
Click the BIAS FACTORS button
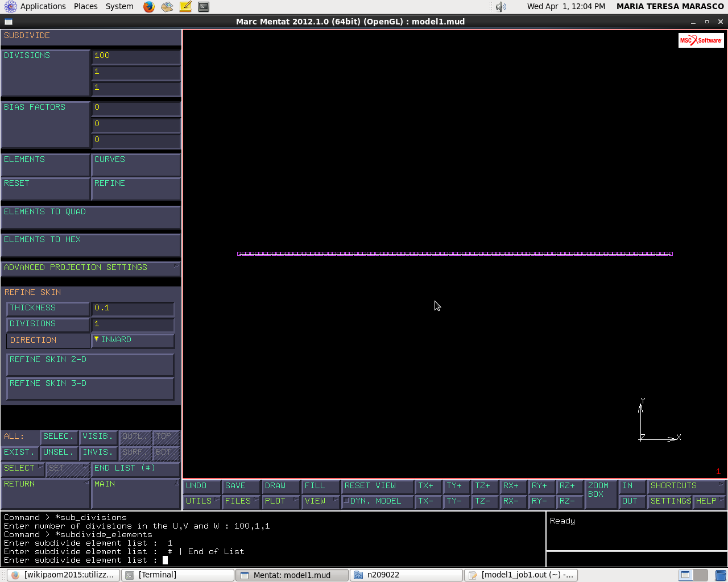[x=45, y=124]
